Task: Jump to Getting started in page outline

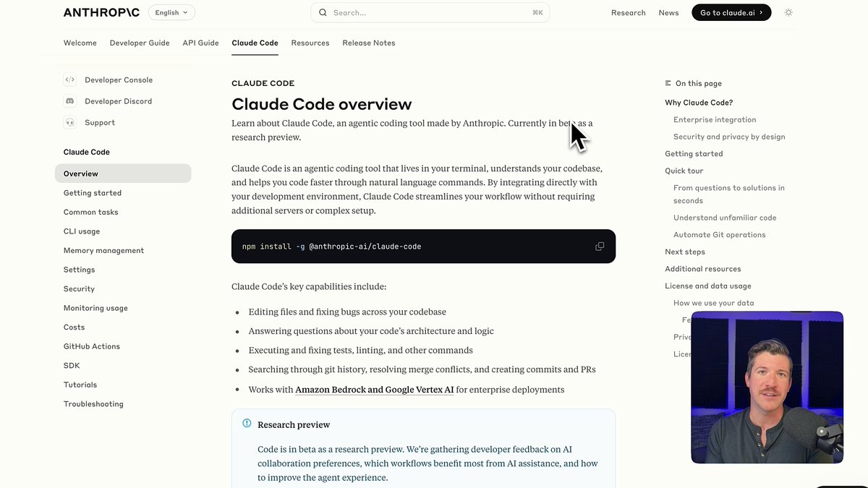Action: [694, 154]
